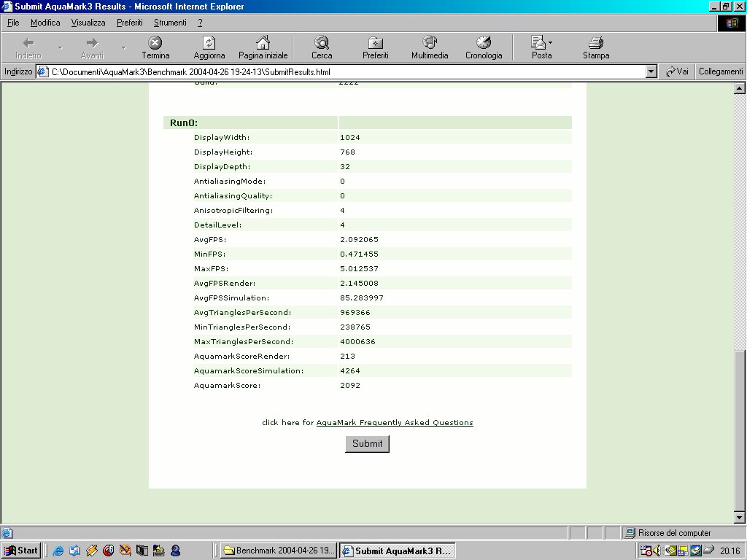The width and height of the screenshot is (747, 560).
Task: Open the Strumenti menu
Action: (170, 23)
